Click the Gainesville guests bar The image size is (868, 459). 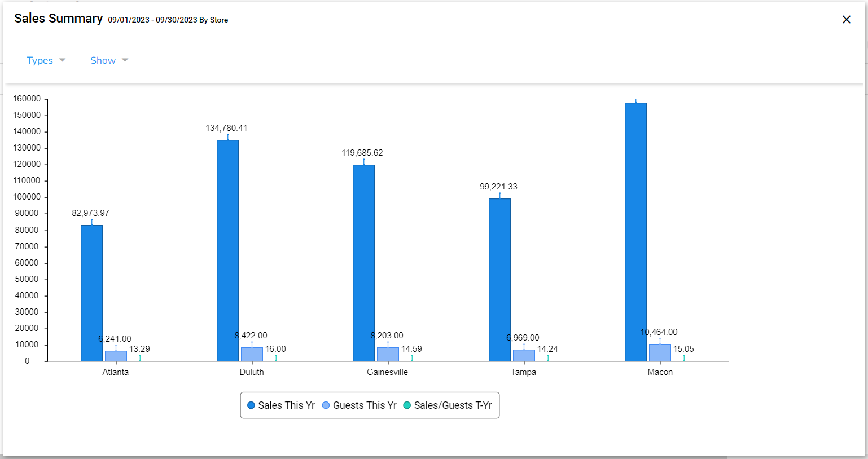(x=388, y=354)
